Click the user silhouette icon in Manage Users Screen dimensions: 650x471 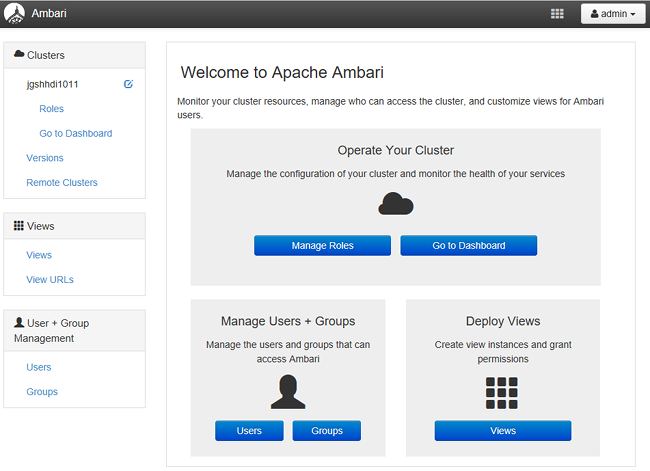tap(287, 392)
